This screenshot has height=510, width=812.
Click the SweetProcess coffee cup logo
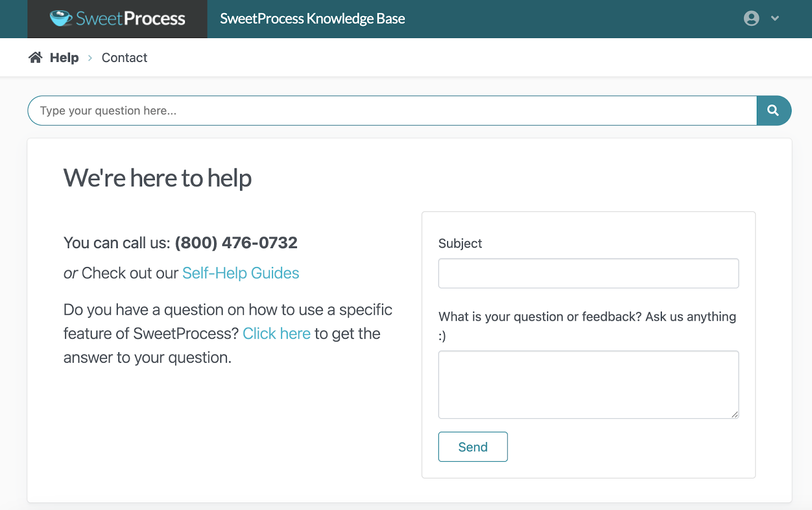[x=60, y=18]
